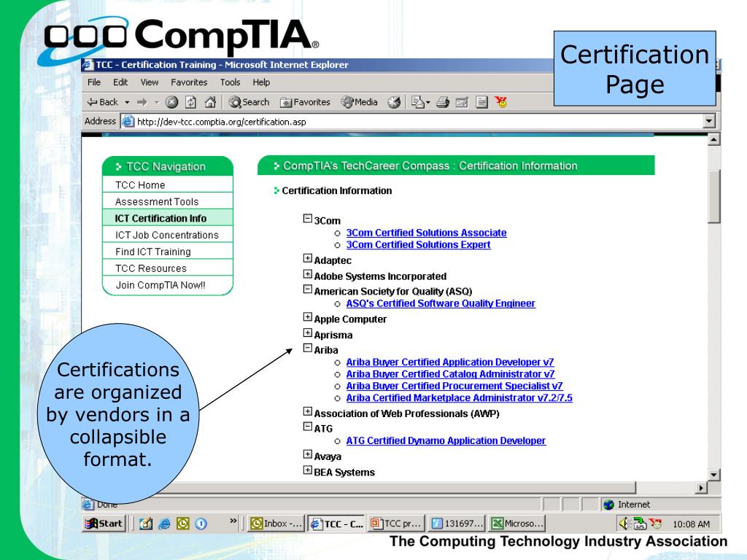Click the network connection tray icon

click(x=640, y=524)
